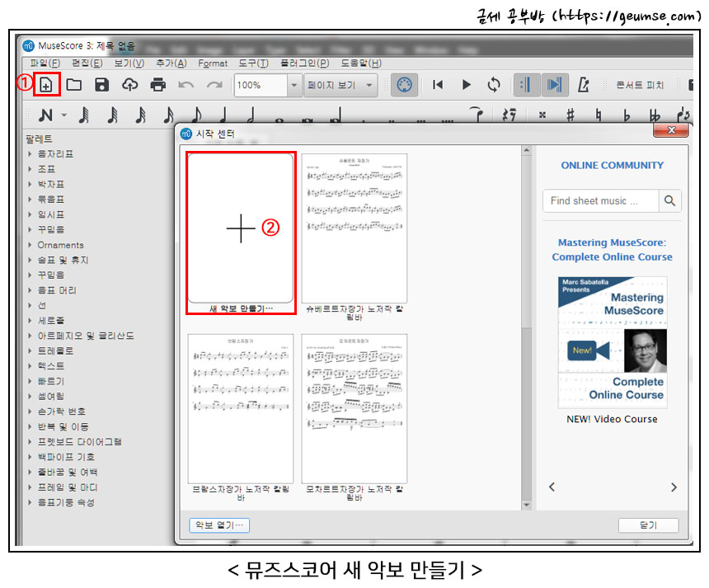Expand the 조표 palette
The height and width of the screenshot is (588, 709).
coord(30,169)
